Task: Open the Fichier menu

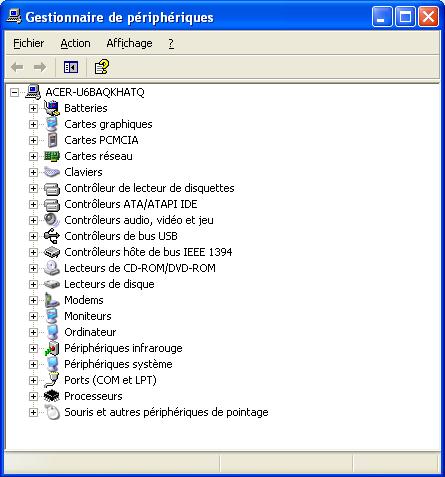Action: 28,43
